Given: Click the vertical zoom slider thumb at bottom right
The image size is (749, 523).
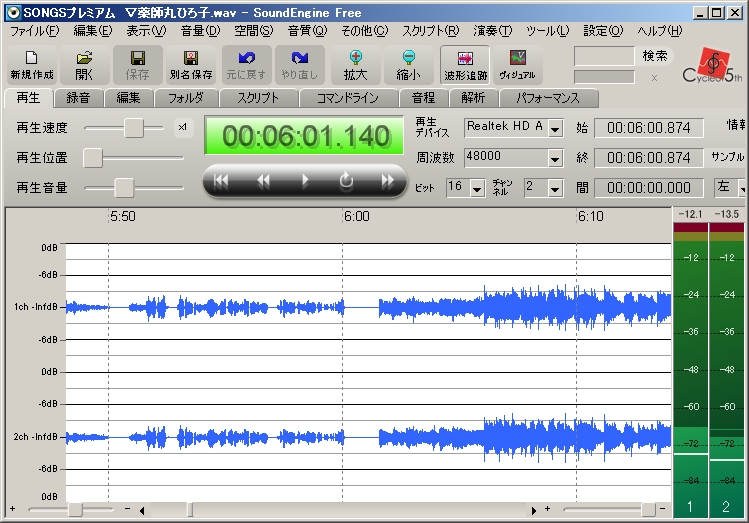Looking at the screenshot, I should coord(648,510).
